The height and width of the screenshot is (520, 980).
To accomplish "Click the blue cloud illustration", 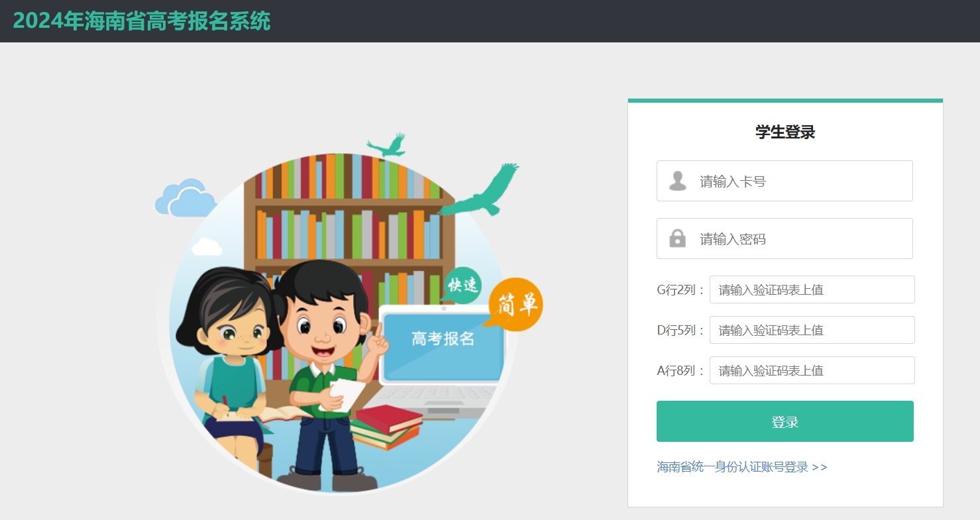I will coord(184,198).
